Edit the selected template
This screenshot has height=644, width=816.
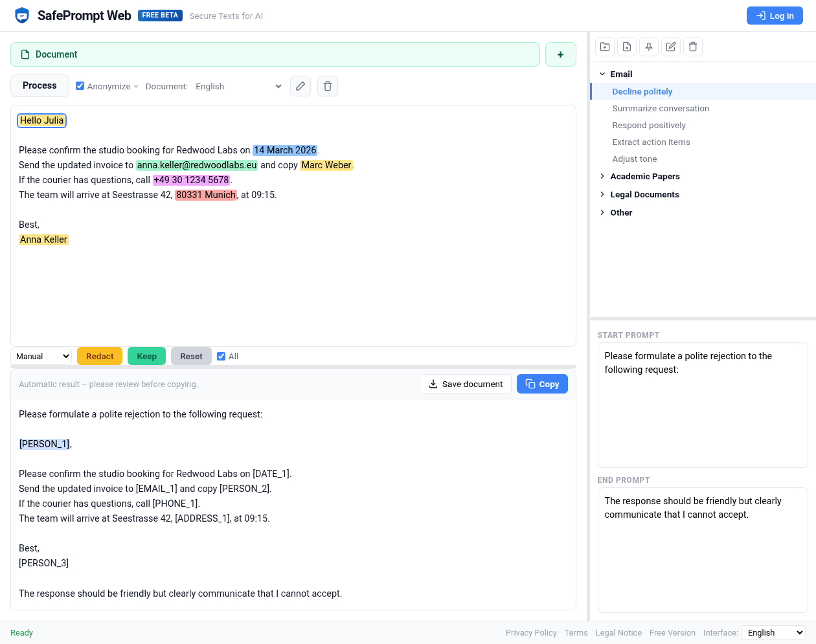pyautogui.click(x=670, y=46)
